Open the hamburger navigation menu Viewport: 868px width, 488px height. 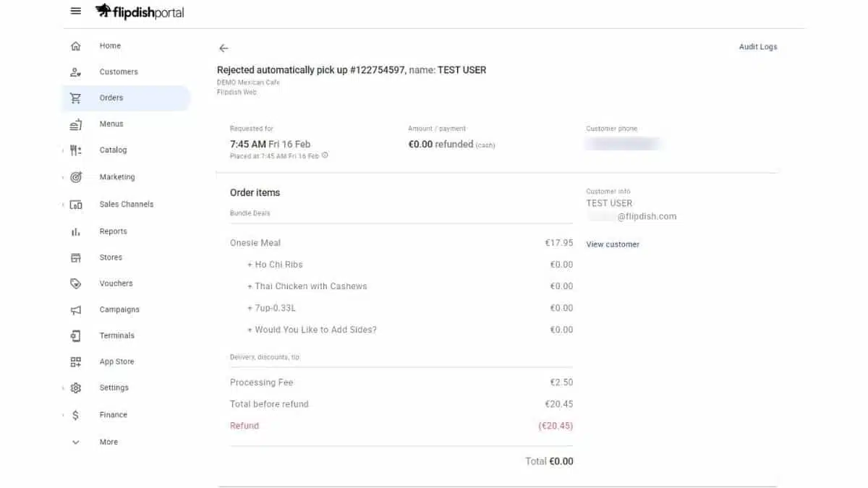(x=76, y=11)
